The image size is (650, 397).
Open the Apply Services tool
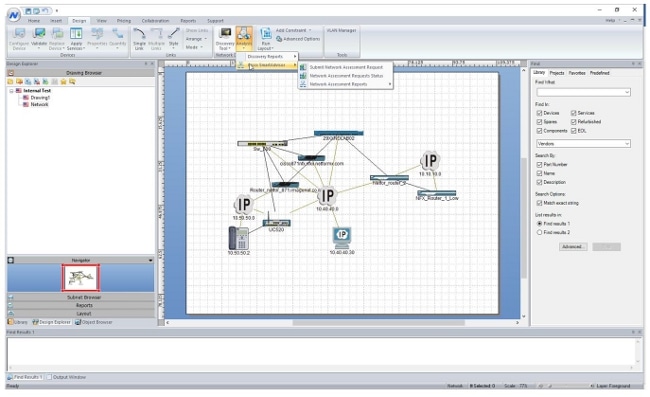76,39
